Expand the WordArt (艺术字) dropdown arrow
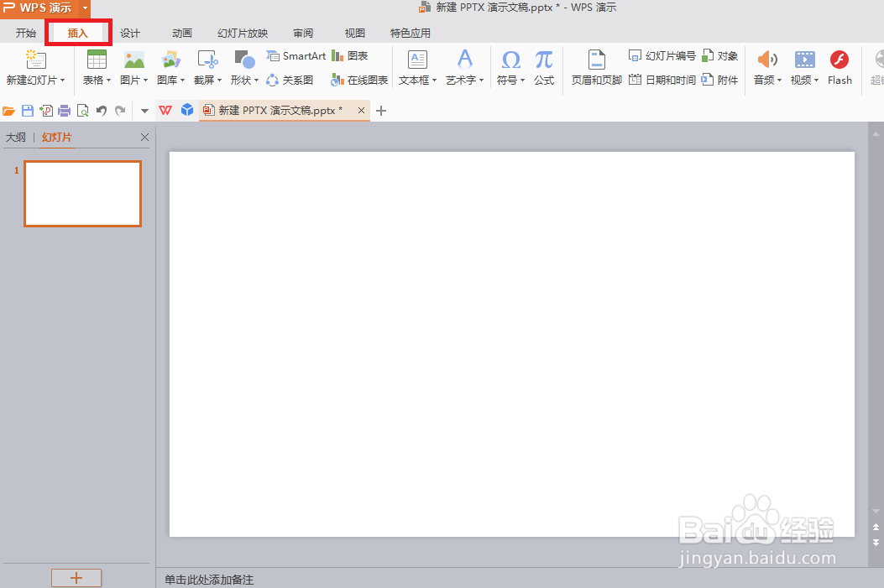Image resolution: width=884 pixels, height=588 pixels. tap(481, 81)
